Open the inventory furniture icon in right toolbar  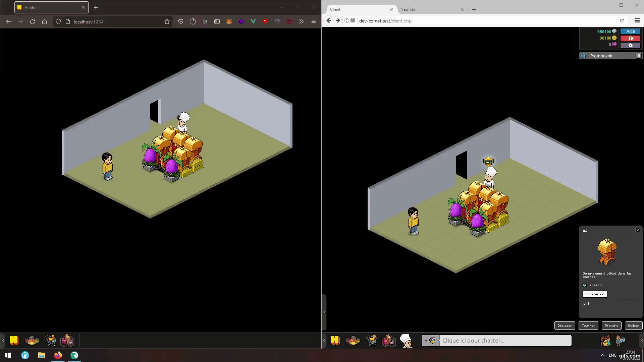[x=389, y=341]
